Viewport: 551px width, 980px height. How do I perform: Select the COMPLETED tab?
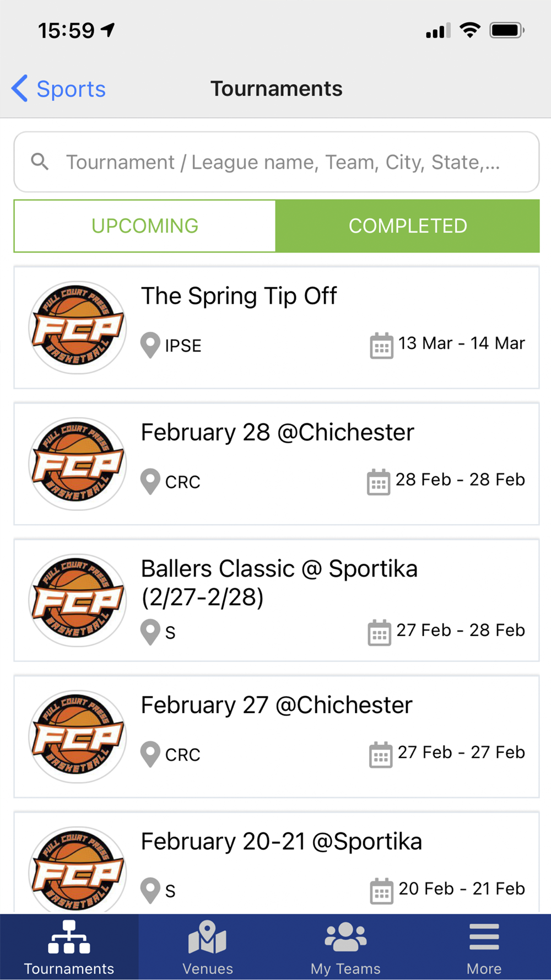(408, 226)
